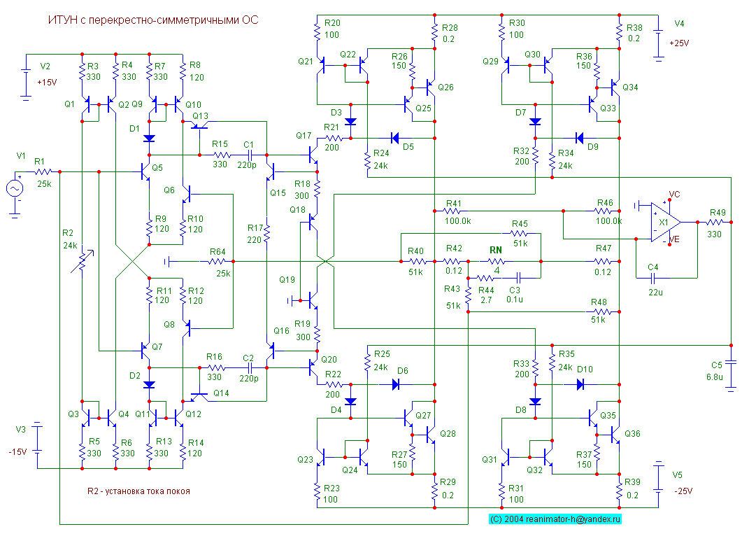Select capacitor C1 symbol
Viewport: 756px width, 541px height.
250,155
